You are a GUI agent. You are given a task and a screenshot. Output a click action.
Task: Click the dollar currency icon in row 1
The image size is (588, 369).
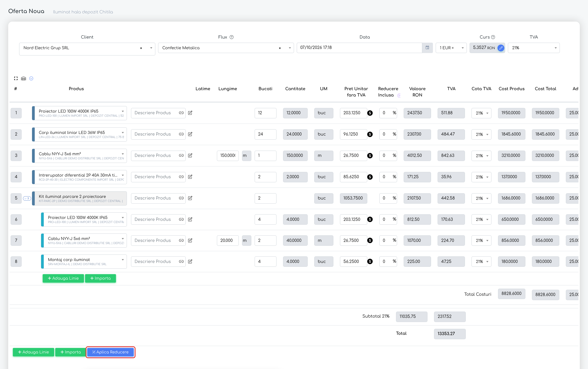tap(370, 113)
